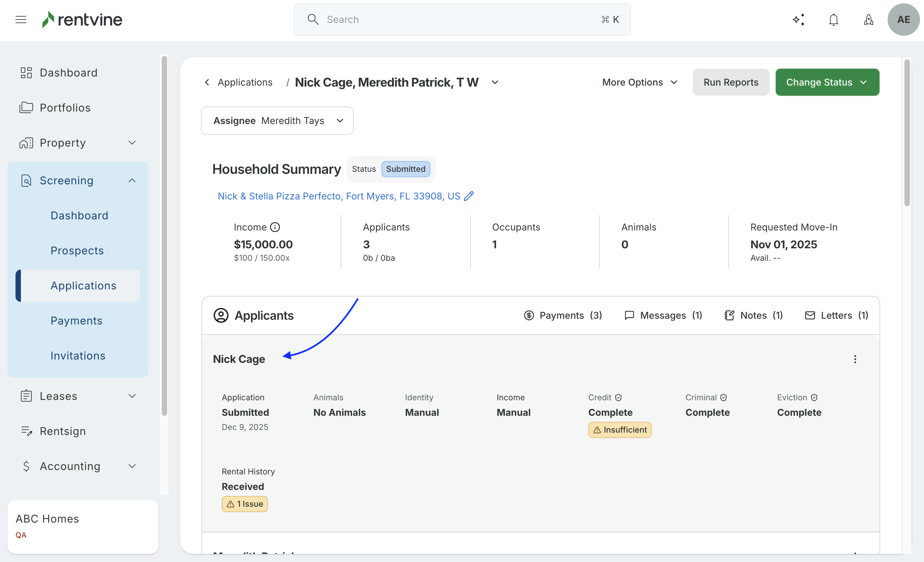The width and height of the screenshot is (924, 562).
Task: Edit property address with pencil icon
Action: (469, 196)
